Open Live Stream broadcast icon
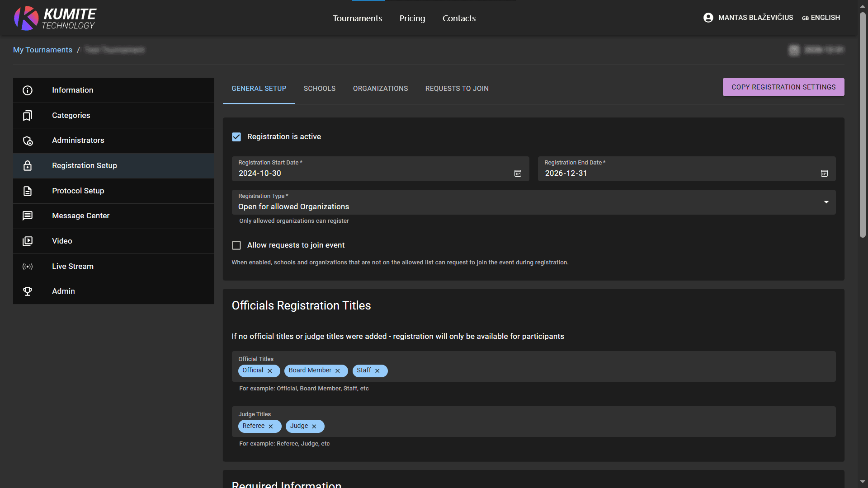The width and height of the screenshot is (868, 488). [28, 266]
